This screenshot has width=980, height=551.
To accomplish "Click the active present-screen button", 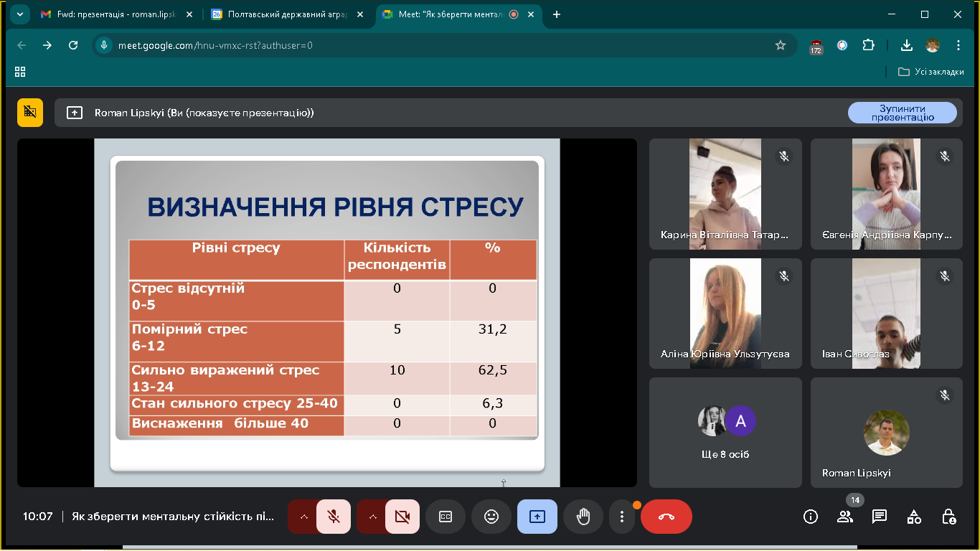I will pyautogui.click(x=537, y=517).
